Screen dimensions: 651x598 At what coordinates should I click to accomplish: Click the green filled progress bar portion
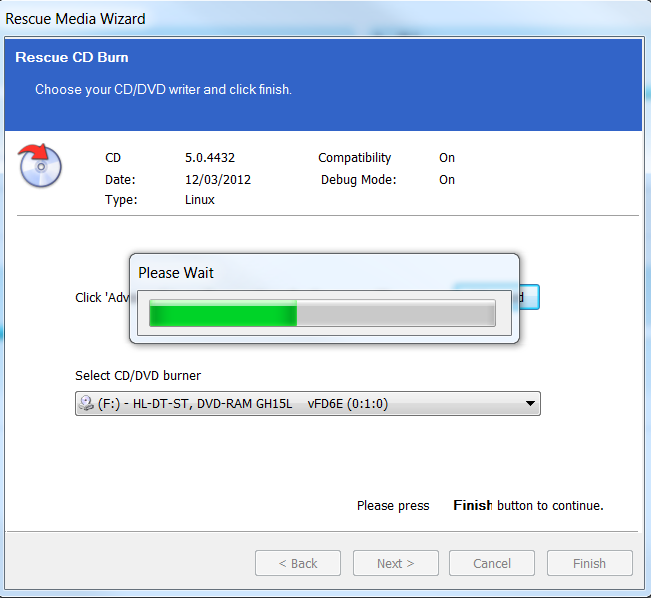click(222, 314)
